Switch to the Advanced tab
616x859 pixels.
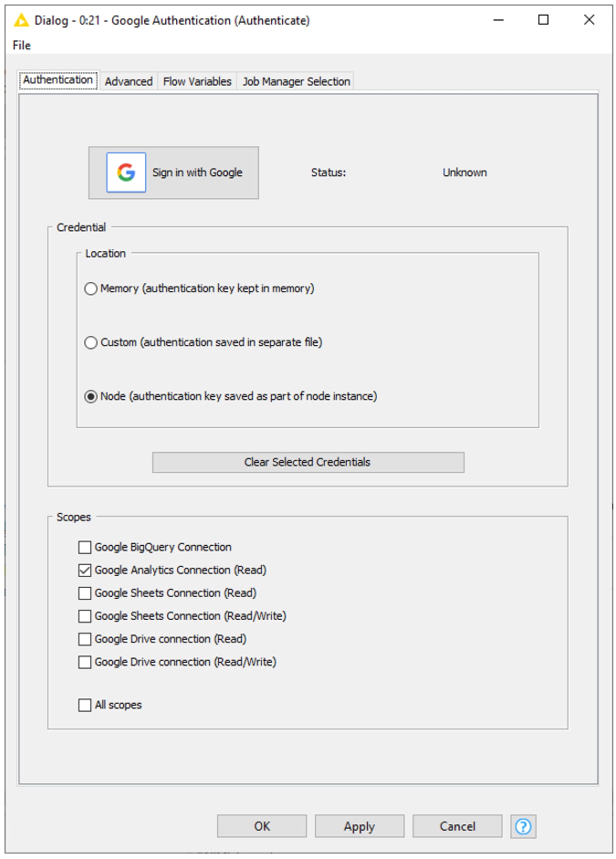(129, 81)
